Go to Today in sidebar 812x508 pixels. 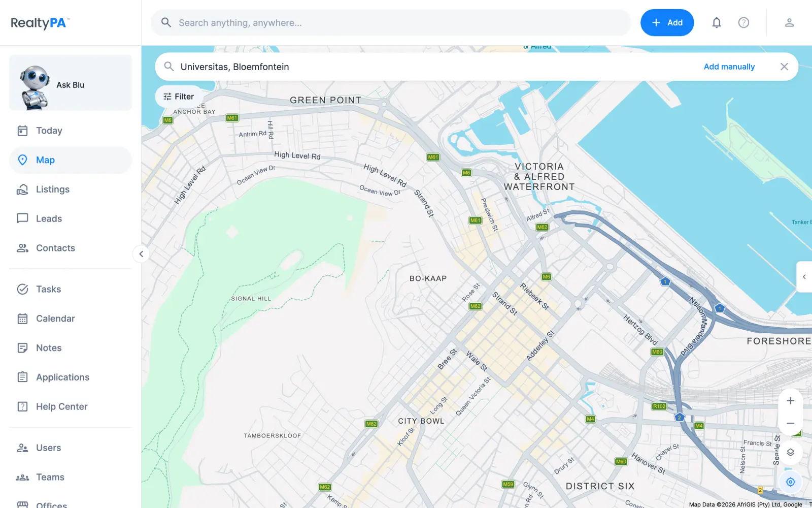pyautogui.click(x=71, y=131)
